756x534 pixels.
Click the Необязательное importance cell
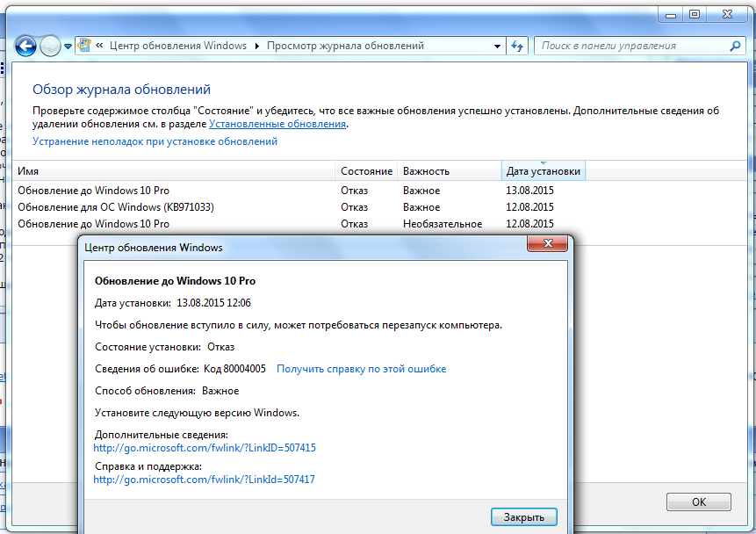[x=443, y=224]
